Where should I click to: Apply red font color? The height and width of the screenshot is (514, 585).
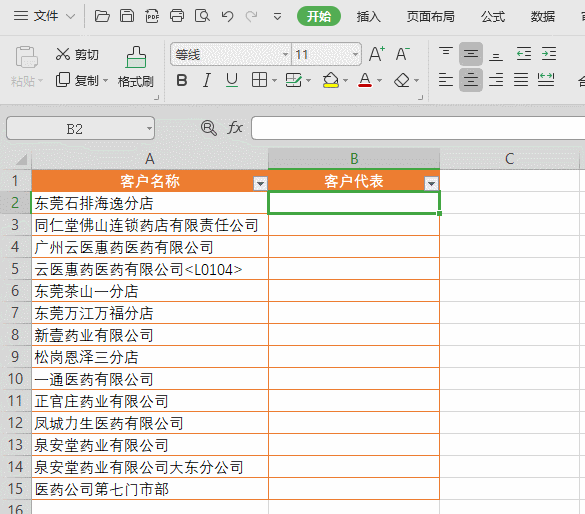coord(365,80)
